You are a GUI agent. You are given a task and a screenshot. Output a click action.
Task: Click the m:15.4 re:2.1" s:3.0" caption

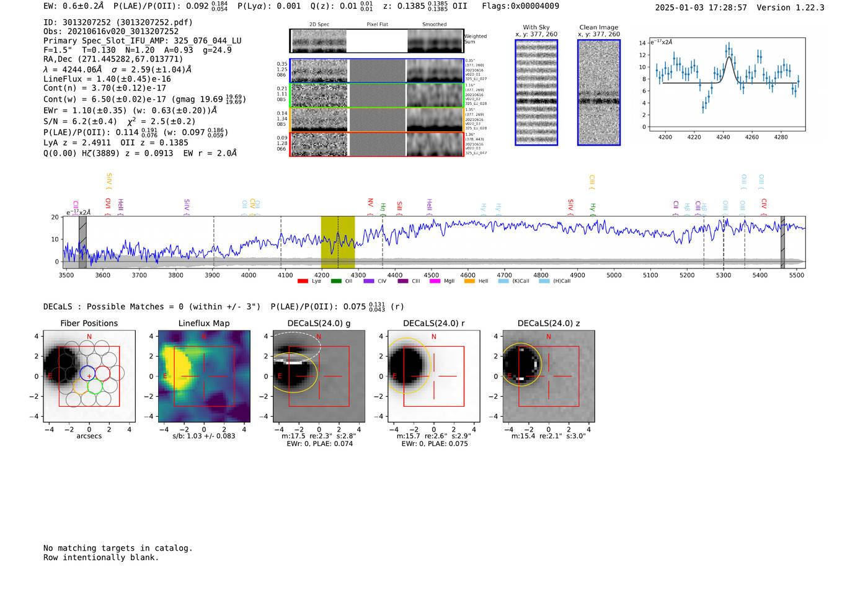[549, 436]
